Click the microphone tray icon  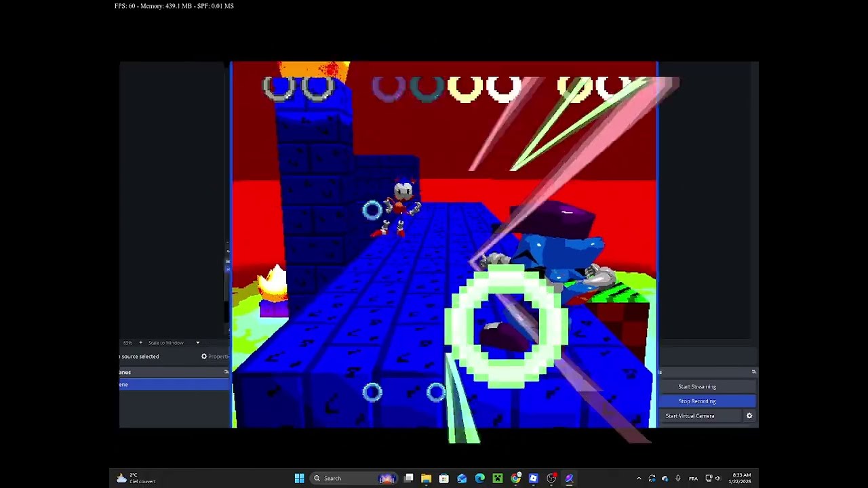coord(677,479)
